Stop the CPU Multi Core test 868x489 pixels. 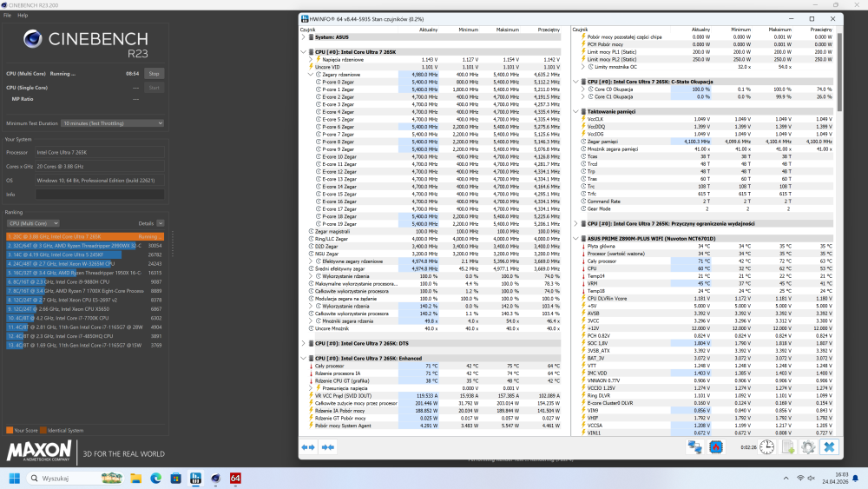[154, 74]
